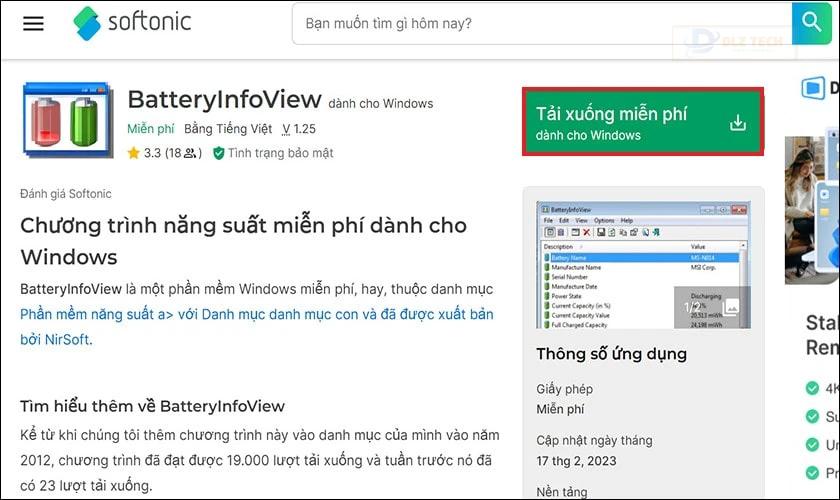Follow the "Phần mềm năng suất" category link

[x=88, y=314]
